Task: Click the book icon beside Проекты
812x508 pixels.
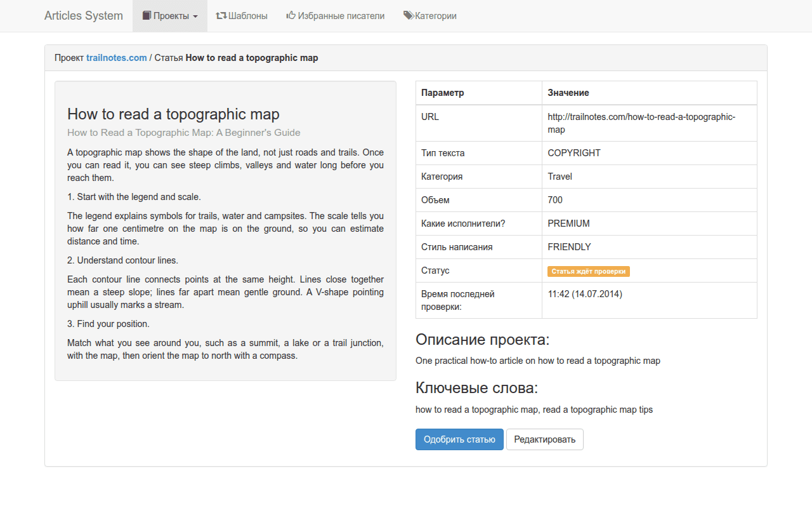Action: tap(147, 16)
